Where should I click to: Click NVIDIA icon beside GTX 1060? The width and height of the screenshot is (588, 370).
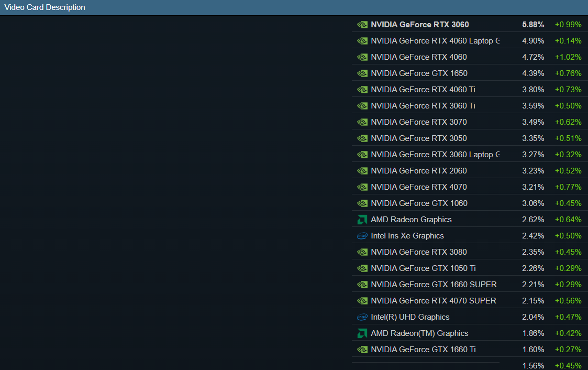(362, 203)
